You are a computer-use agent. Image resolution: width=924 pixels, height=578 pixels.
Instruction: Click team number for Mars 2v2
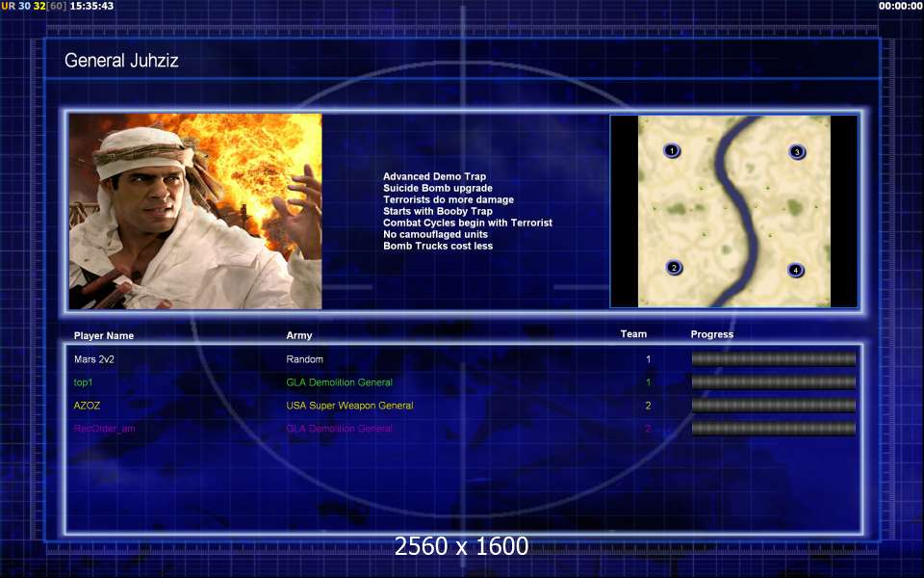coord(648,359)
